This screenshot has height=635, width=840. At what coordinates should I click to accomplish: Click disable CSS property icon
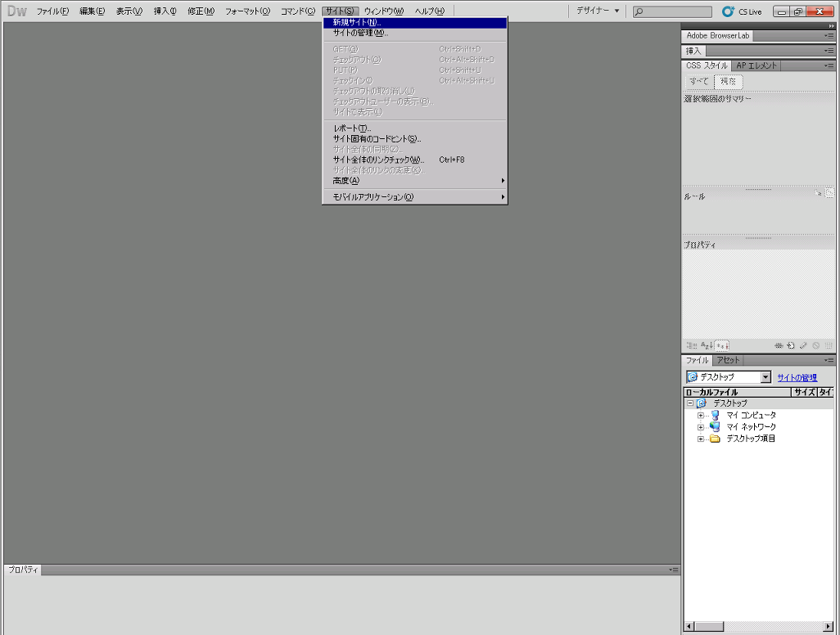tap(816, 346)
